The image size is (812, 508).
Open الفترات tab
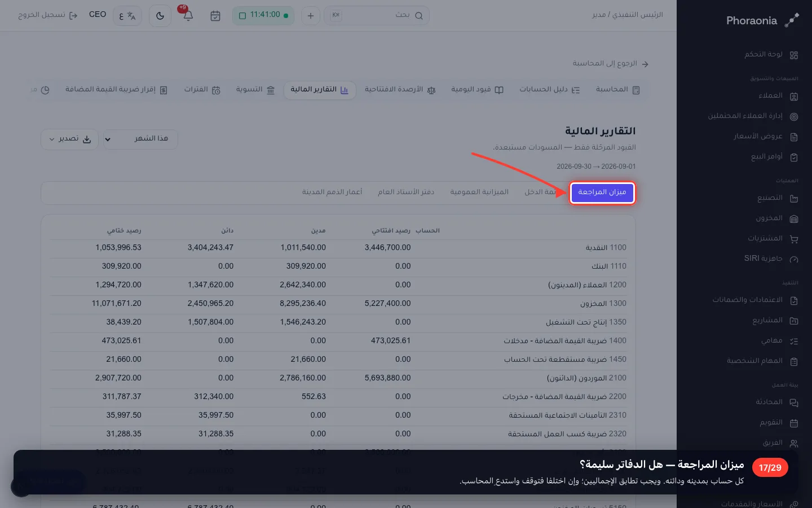click(x=202, y=90)
